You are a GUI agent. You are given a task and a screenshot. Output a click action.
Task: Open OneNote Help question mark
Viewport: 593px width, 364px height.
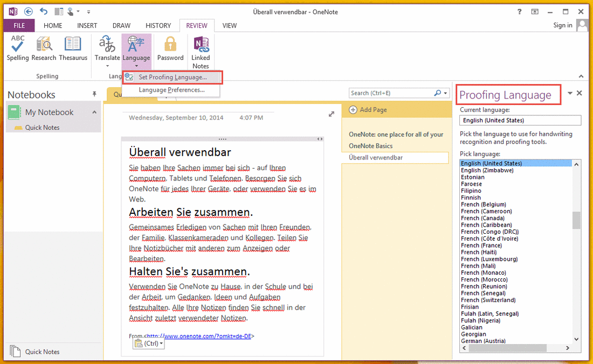click(x=520, y=12)
